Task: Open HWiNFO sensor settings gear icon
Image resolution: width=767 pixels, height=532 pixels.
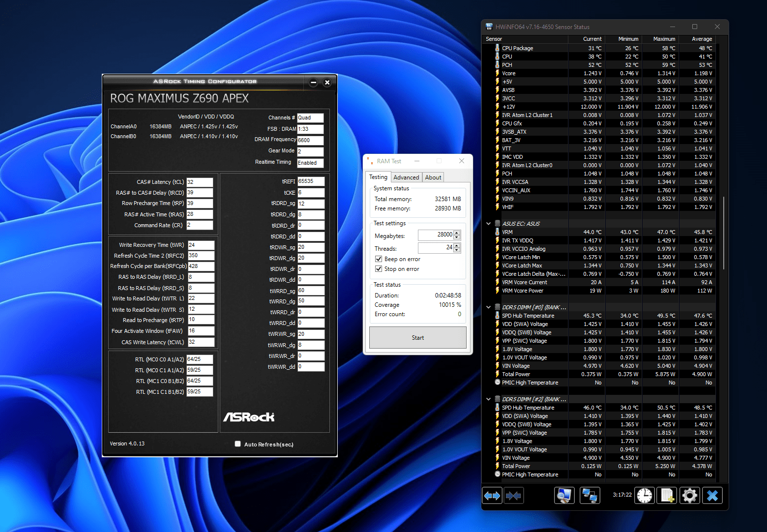Action: click(690, 496)
